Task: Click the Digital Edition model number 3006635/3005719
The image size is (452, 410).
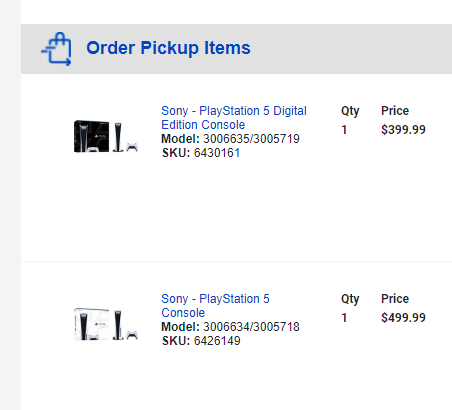Action: (x=251, y=139)
